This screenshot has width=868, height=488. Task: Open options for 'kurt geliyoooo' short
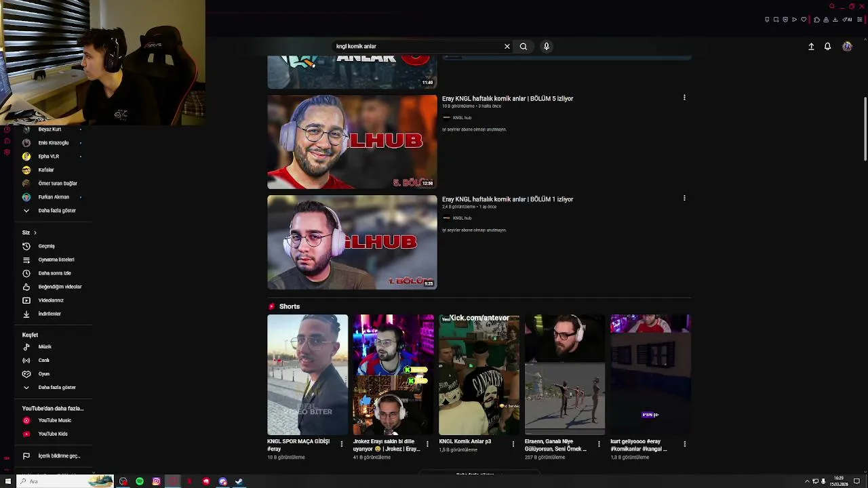pyautogui.click(x=684, y=444)
